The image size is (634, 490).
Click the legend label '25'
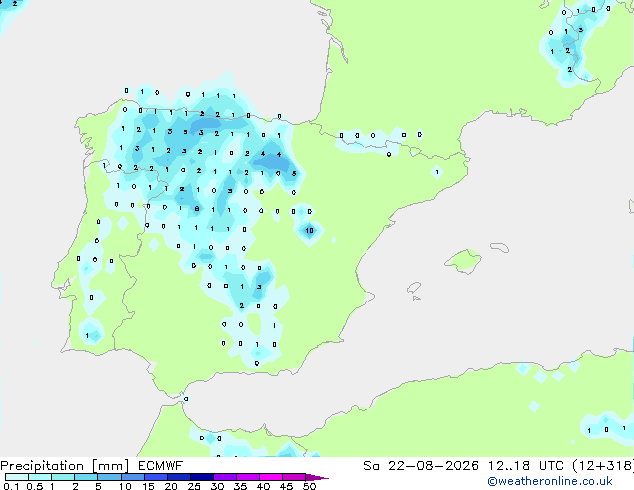point(194,486)
